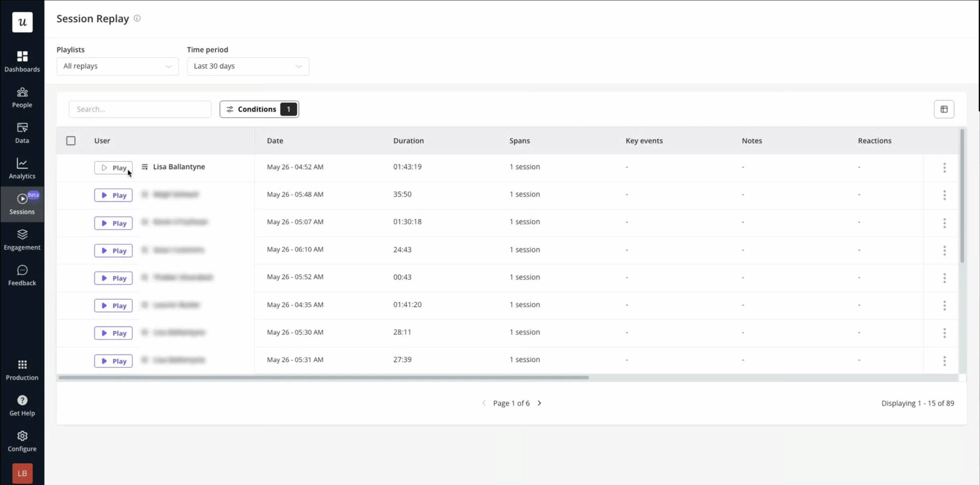
Task: Select Sessions in sidebar
Action: pyautogui.click(x=22, y=204)
